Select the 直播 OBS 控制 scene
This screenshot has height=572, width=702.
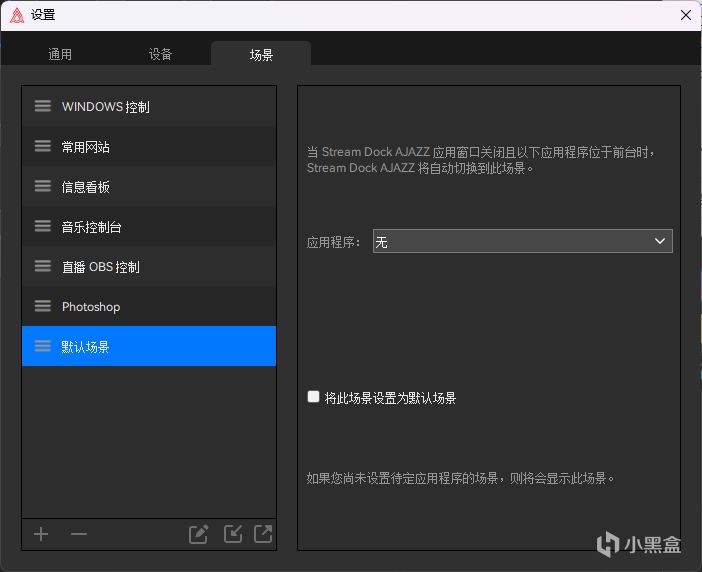[149, 266]
